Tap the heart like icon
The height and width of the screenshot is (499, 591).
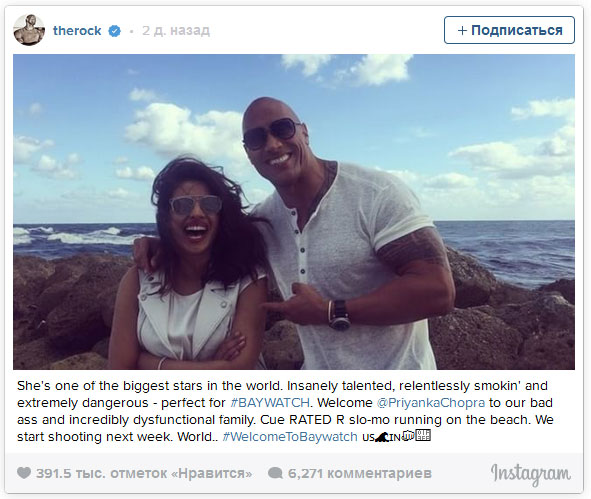coord(24,473)
